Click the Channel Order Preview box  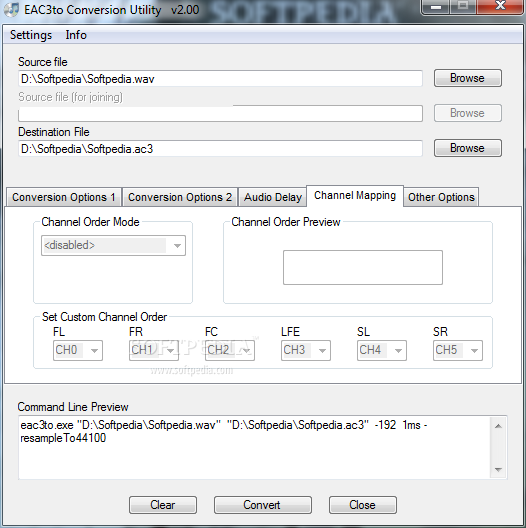click(363, 267)
